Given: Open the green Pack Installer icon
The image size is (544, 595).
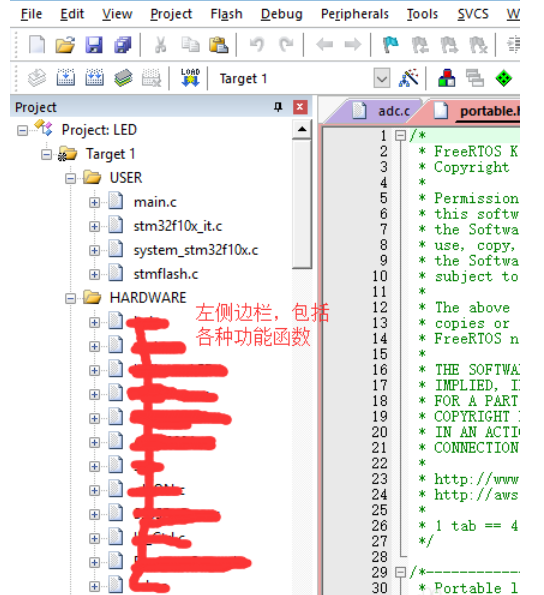Looking at the screenshot, I should tap(503, 78).
